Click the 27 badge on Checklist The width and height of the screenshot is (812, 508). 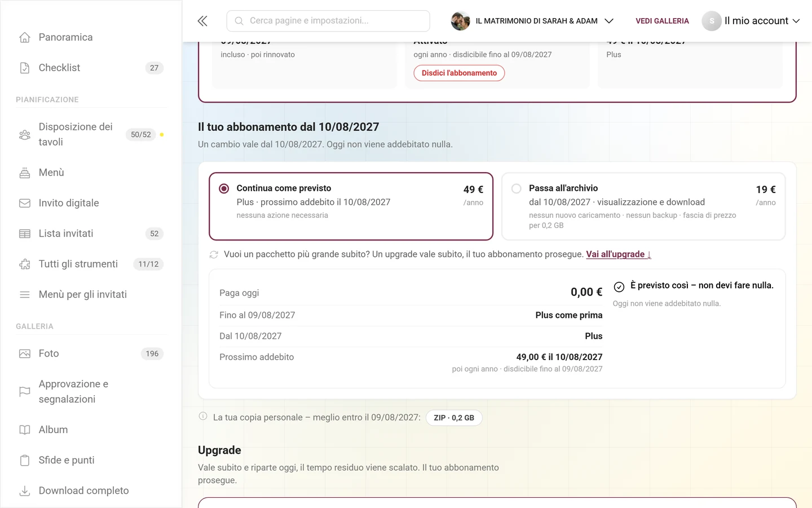tap(155, 68)
